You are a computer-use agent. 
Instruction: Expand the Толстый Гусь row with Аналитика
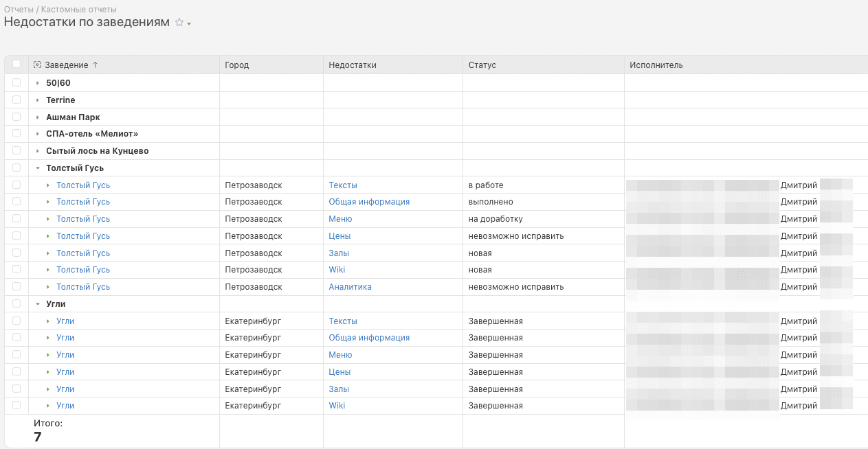point(48,287)
